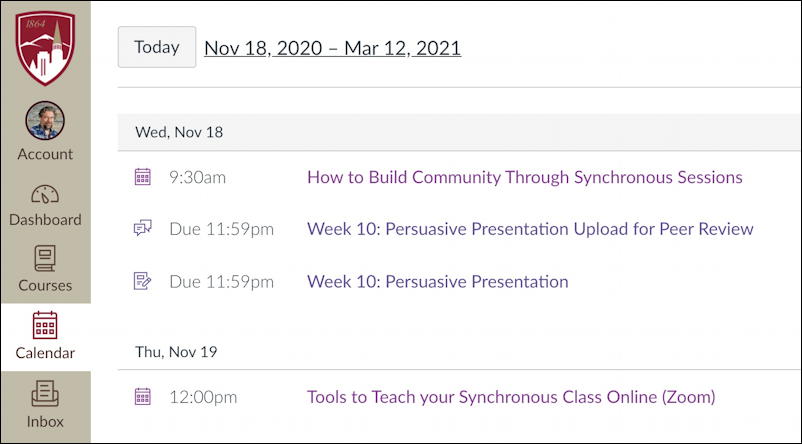
Task: Click assignment icon for Persuasive Presentation
Action: coord(143,281)
